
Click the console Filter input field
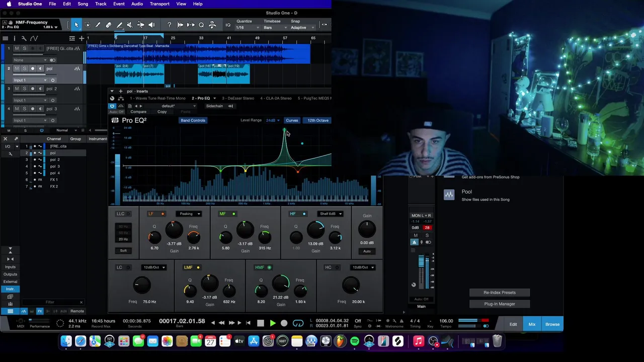click(50, 302)
